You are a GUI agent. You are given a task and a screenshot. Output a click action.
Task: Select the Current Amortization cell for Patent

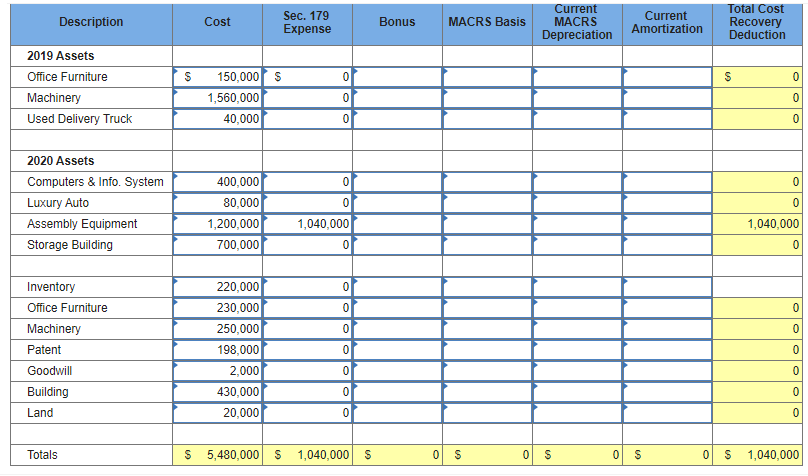pyautogui.click(x=667, y=350)
